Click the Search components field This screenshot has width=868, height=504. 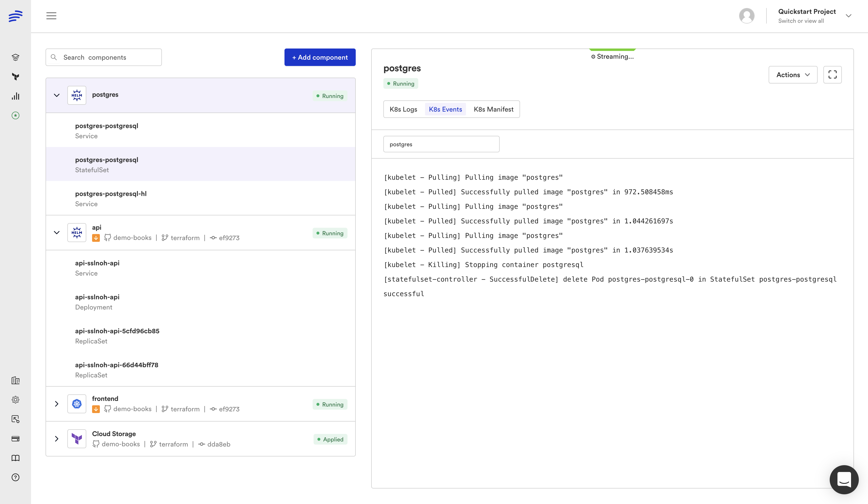104,57
